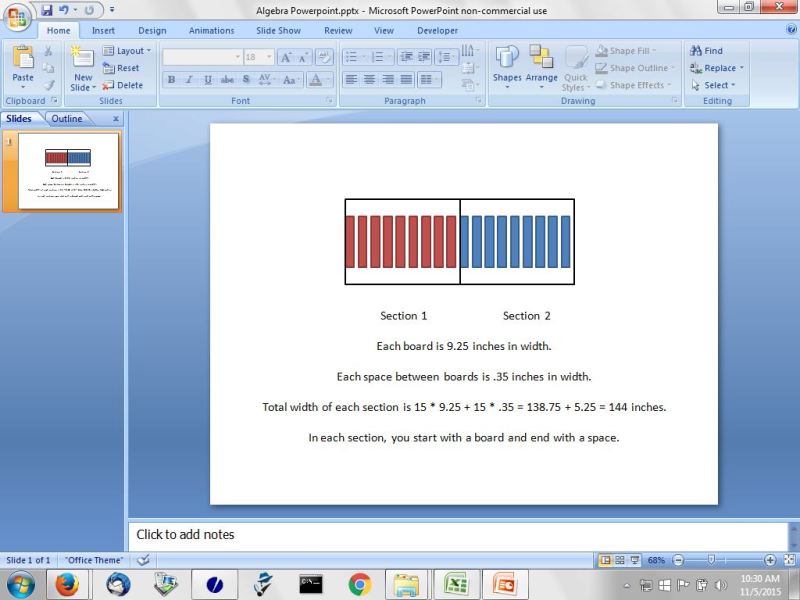Use the Format Painter brush
800x600 pixels.
tap(48, 85)
